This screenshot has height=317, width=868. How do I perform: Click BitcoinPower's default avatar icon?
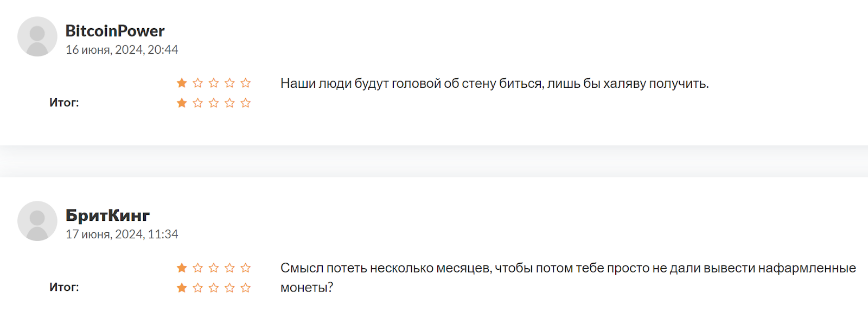click(37, 36)
